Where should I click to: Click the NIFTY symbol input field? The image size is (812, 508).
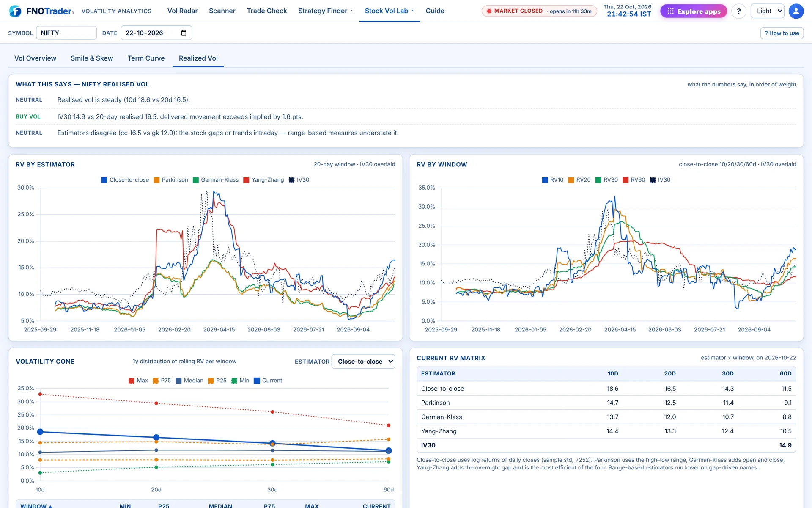(x=66, y=33)
